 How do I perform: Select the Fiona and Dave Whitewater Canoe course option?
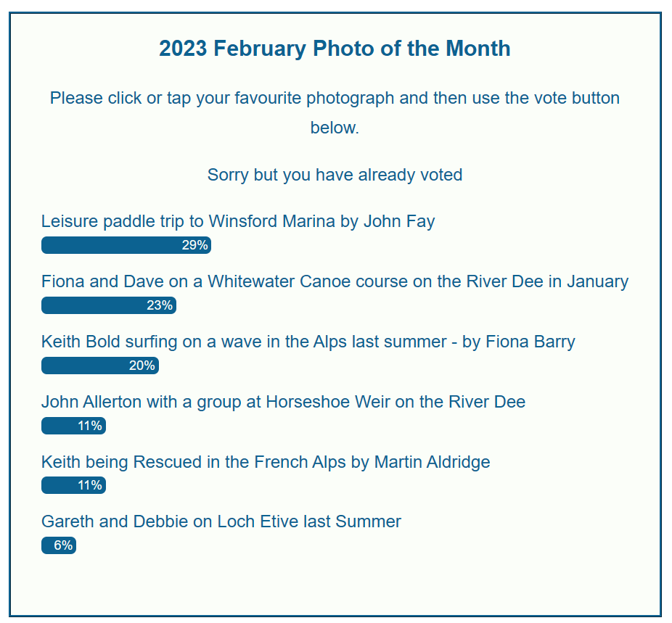[335, 281]
